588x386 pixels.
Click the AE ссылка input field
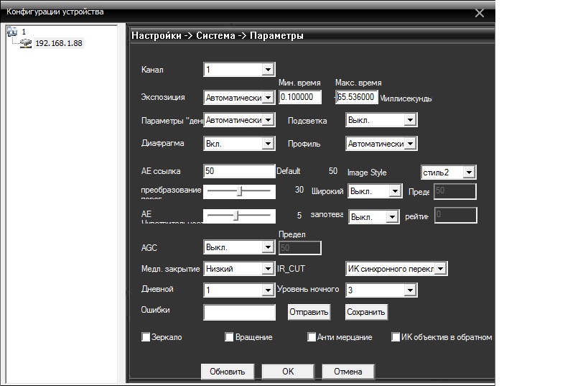tap(239, 171)
